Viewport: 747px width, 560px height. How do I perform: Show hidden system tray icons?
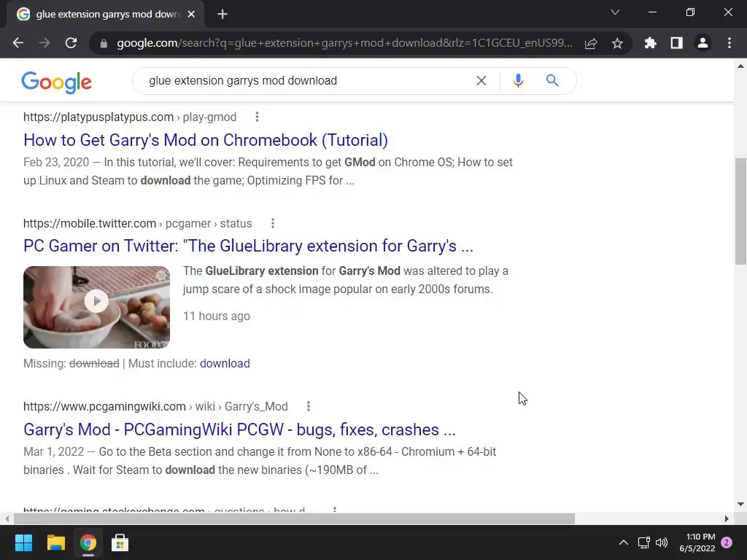(x=623, y=542)
